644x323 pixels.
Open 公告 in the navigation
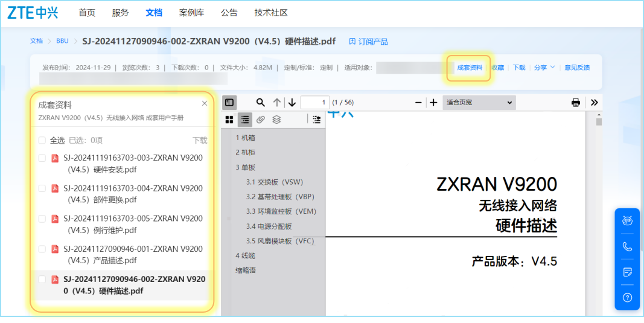(x=229, y=13)
